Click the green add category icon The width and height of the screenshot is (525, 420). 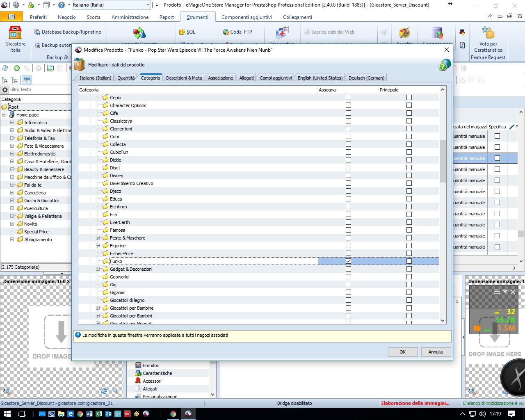click(x=17, y=68)
